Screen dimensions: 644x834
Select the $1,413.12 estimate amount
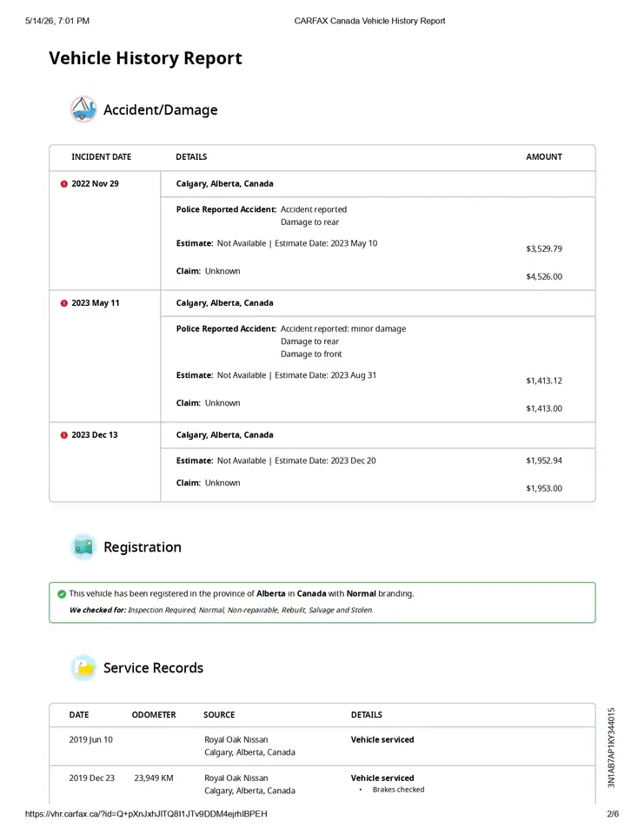tap(544, 381)
